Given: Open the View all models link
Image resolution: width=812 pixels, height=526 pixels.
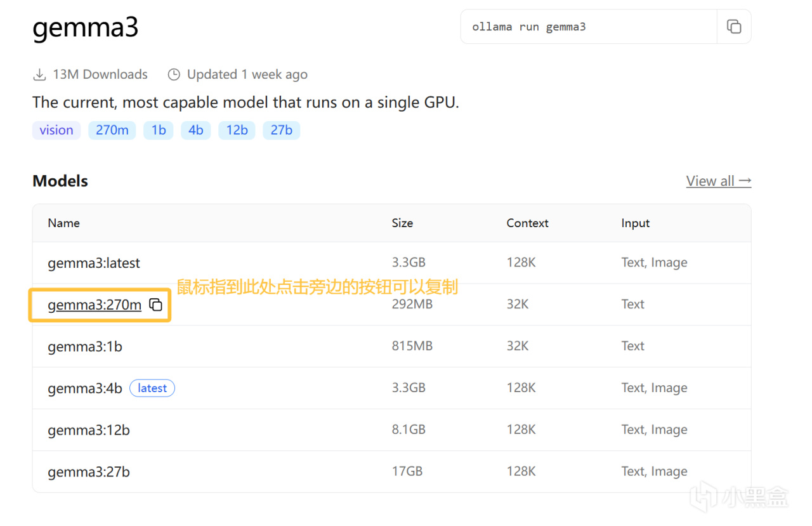Looking at the screenshot, I should 718,181.
